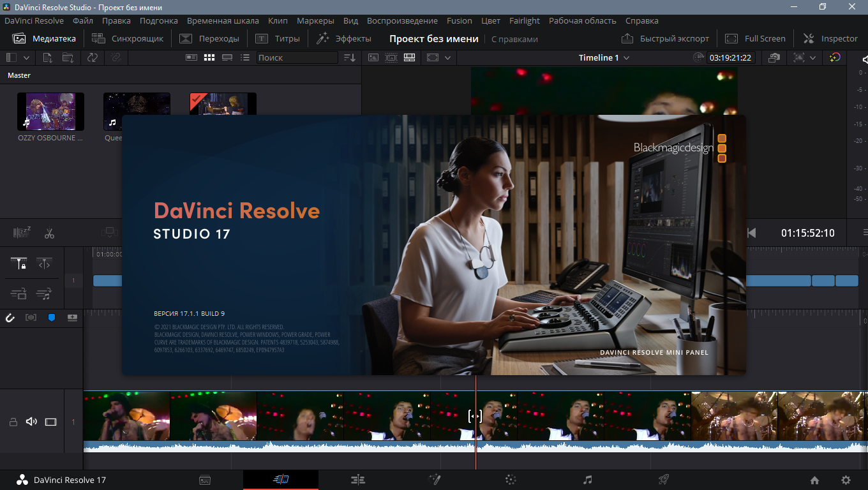Switch media pool to strip view
This screenshot has width=868, height=490.
tap(227, 57)
